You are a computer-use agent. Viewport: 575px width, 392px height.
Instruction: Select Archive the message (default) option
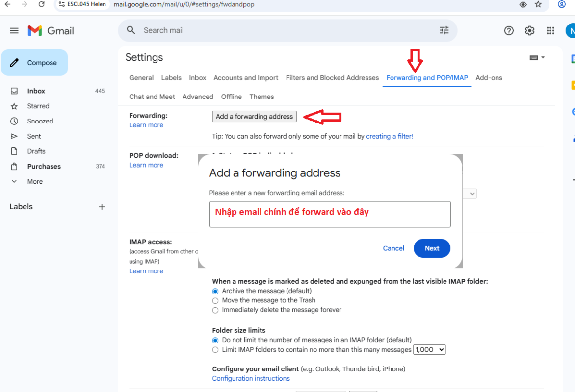(215, 291)
